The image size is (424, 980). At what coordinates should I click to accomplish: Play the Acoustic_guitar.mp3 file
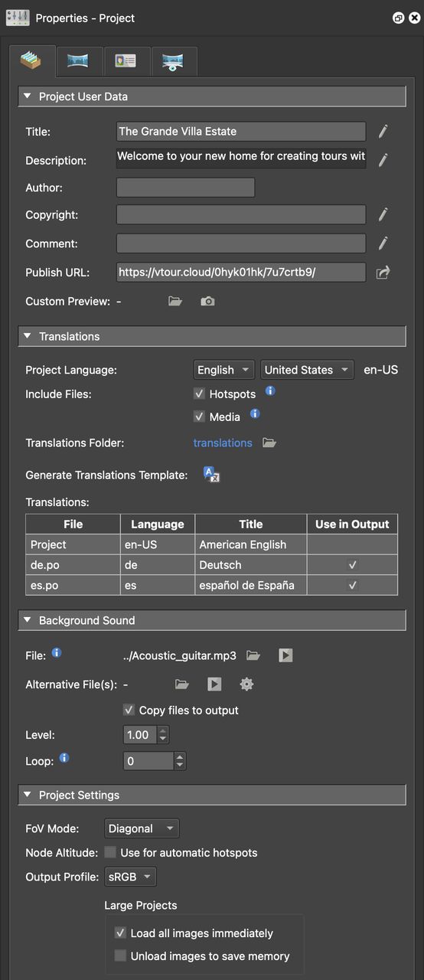[285, 655]
